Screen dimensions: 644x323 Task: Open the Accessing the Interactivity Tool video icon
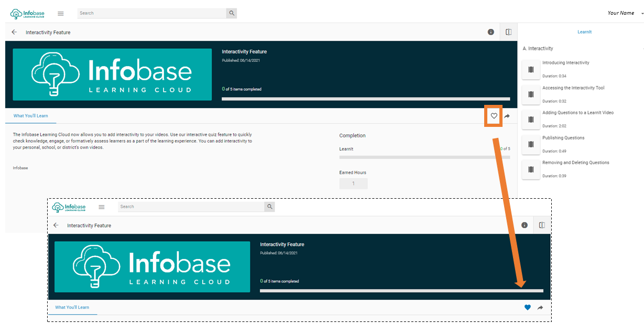click(x=531, y=94)
